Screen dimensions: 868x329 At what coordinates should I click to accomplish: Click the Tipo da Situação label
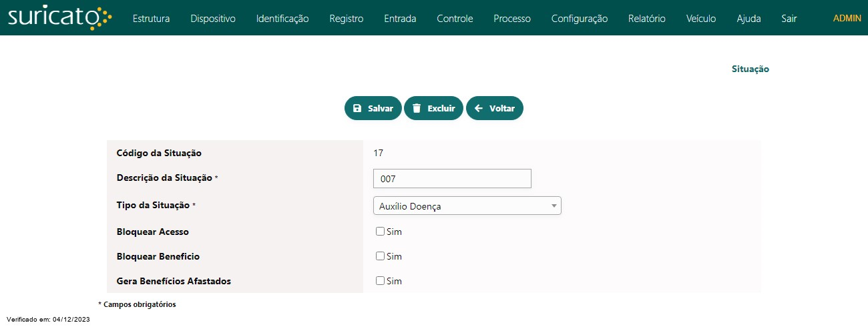153,205
